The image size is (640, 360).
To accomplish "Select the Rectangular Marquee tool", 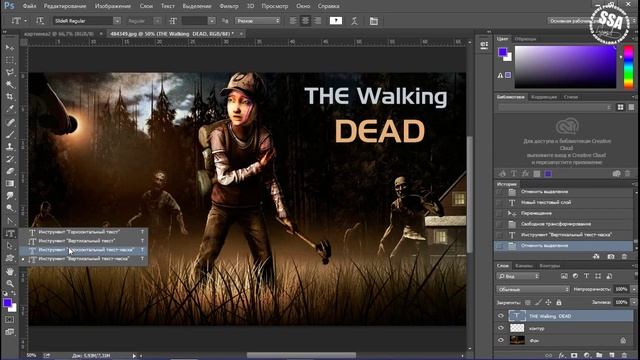I will (x=10, y=60).
